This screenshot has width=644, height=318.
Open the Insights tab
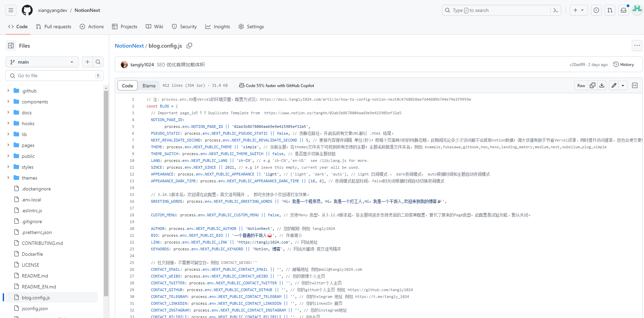pyautogui.click(x=218, y=27)
